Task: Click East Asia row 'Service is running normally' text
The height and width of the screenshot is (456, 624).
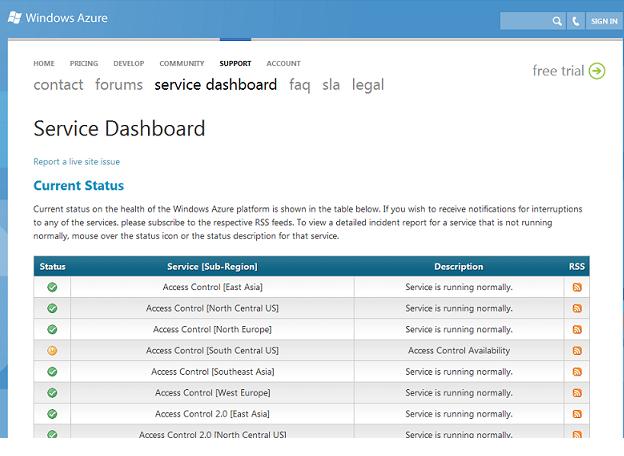Action: pos(459,287)
